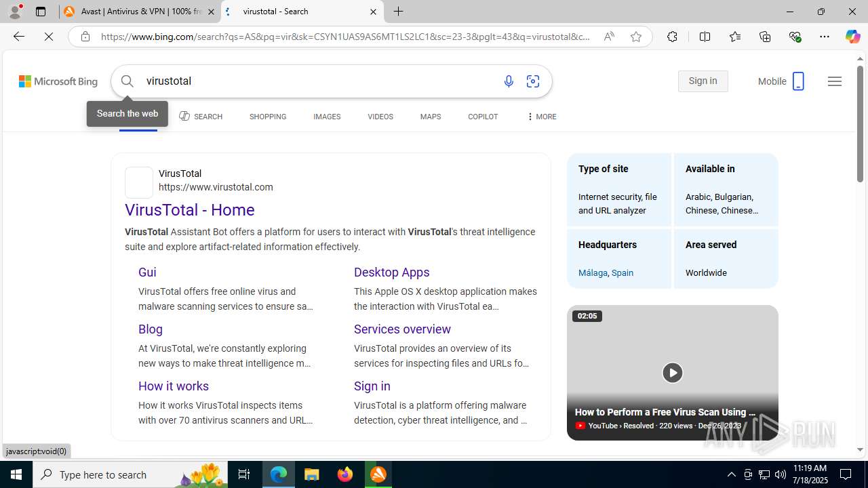Open the Copilot sidebar icon
The image size is (868, 488).
click(852, 37)
